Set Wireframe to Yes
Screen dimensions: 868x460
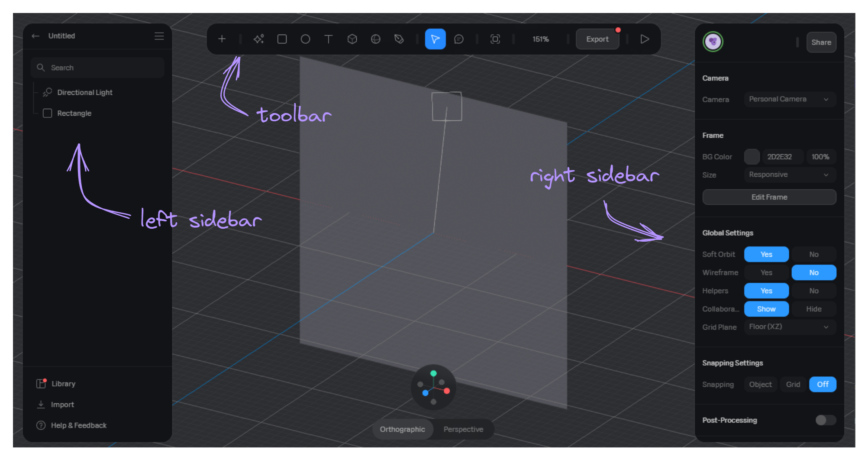pos(766,272)
